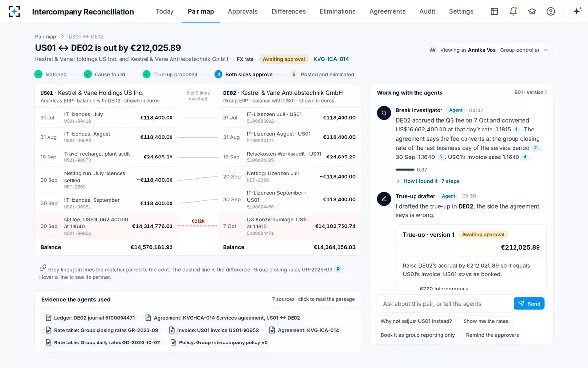Open the Agreements tab
The image size is (588, 368).
388,11
